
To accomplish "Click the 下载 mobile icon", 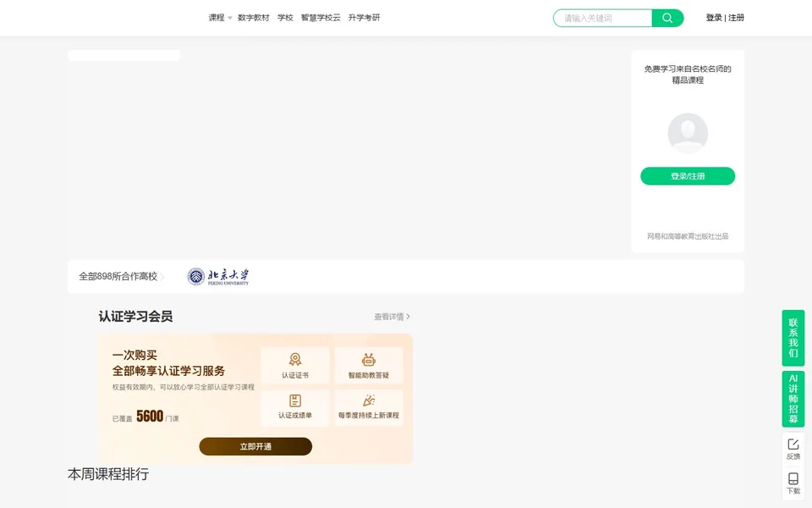I will click(x=793, y=478).
